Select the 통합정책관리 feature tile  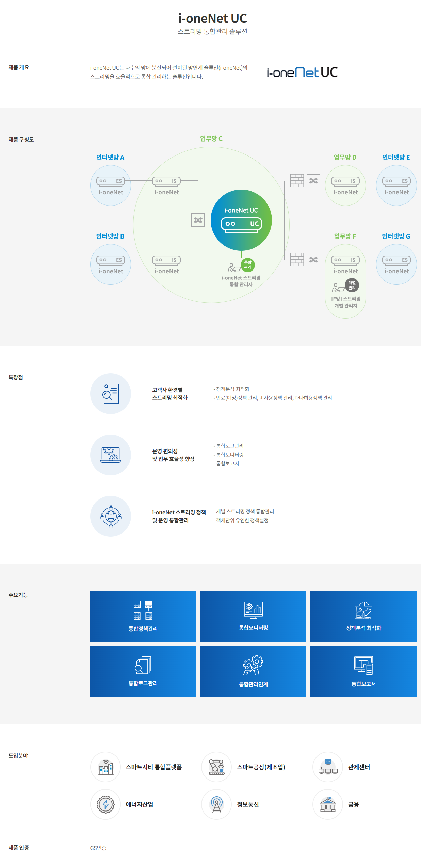[x=143, y=616]
